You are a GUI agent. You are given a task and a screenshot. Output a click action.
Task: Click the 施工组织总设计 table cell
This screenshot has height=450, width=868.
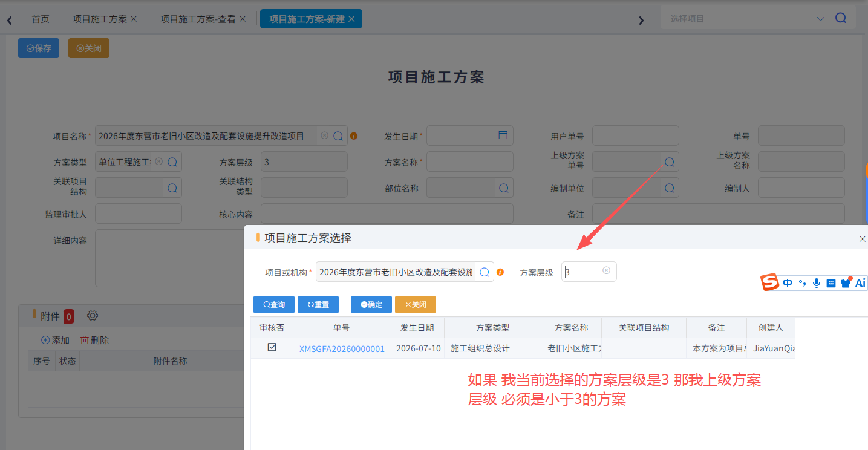(x=492, y=348)
